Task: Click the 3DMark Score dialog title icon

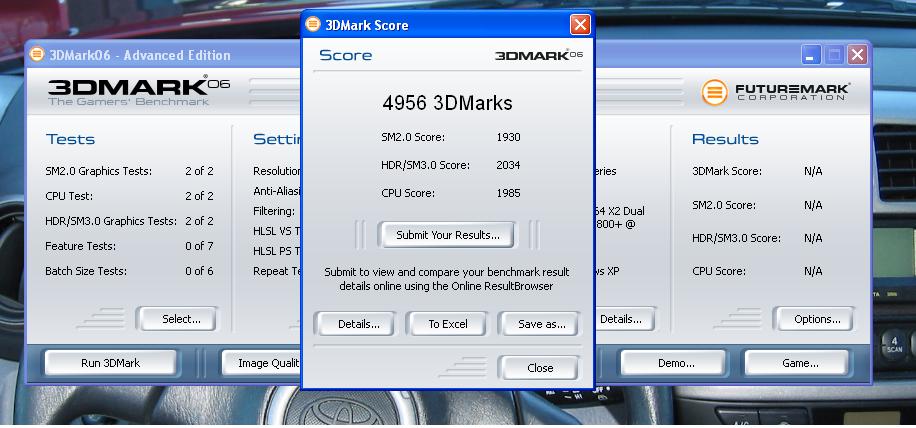Action: [x=313, y=24]
